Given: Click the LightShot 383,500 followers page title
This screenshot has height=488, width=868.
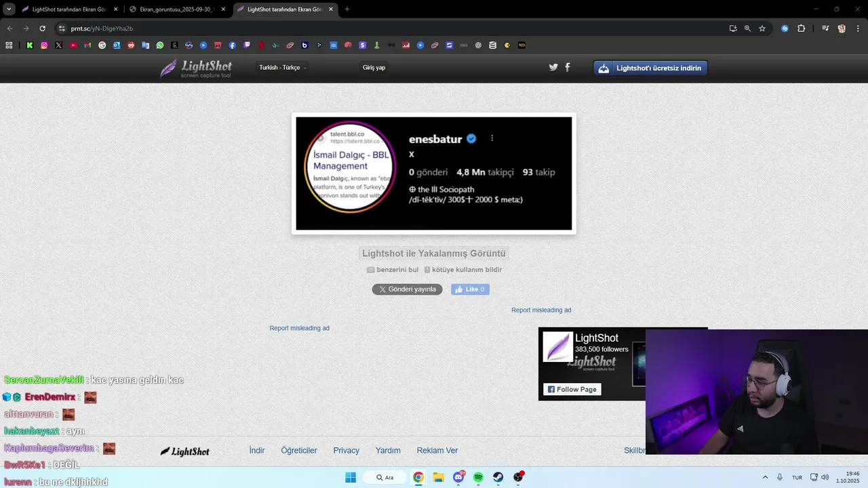Looking at the screenshot, I should pyautogui.click(x=597, y=338).
